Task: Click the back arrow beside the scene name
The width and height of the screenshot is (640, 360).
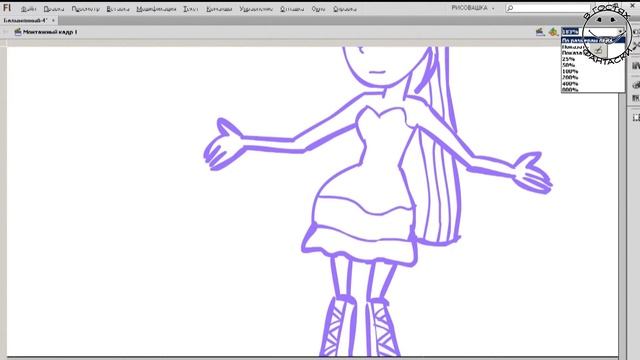Action: [6, 32]
